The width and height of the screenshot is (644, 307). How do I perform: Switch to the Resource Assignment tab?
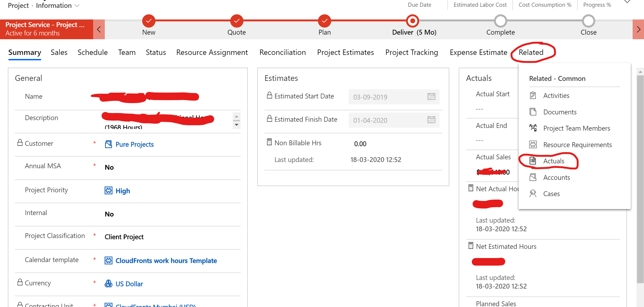point(212,52)
